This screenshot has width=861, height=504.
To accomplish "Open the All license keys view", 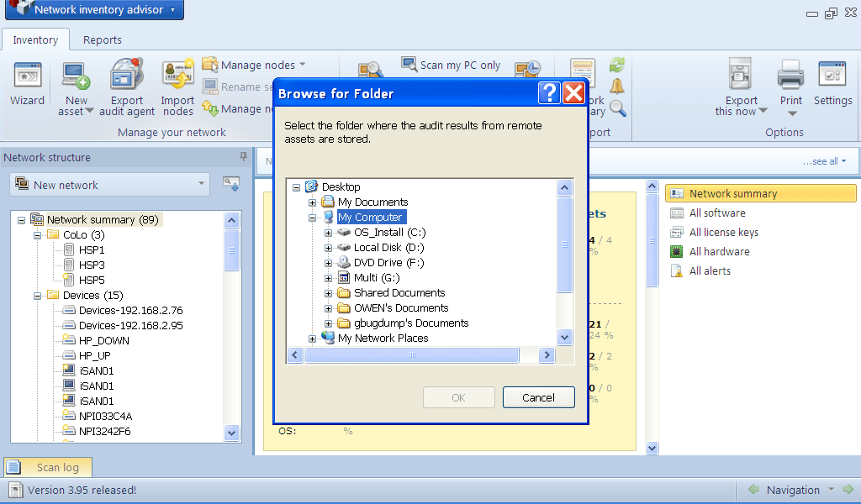I will [724, 232].
